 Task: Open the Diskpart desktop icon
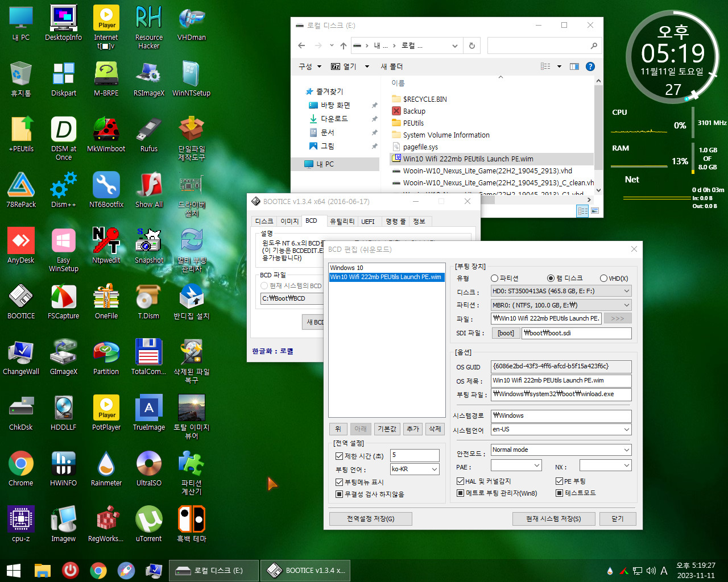point(64,80)
